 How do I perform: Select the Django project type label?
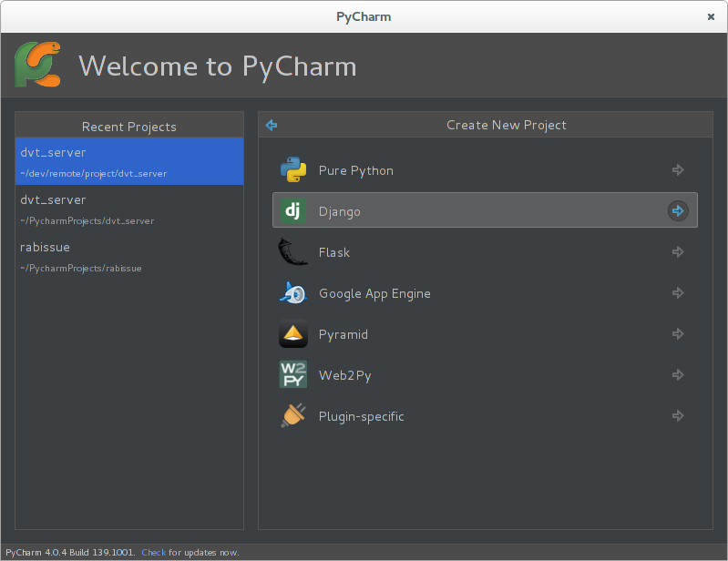339,211
